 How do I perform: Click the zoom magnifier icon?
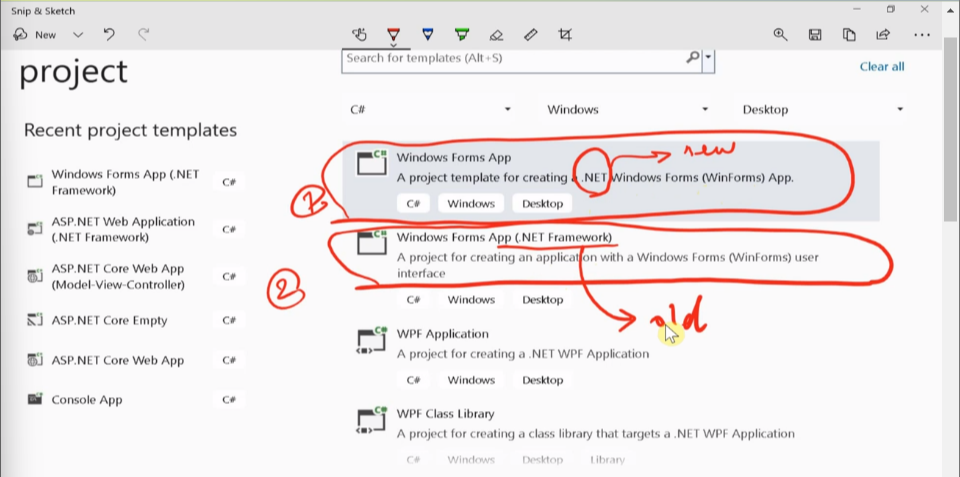click(780, 35)
